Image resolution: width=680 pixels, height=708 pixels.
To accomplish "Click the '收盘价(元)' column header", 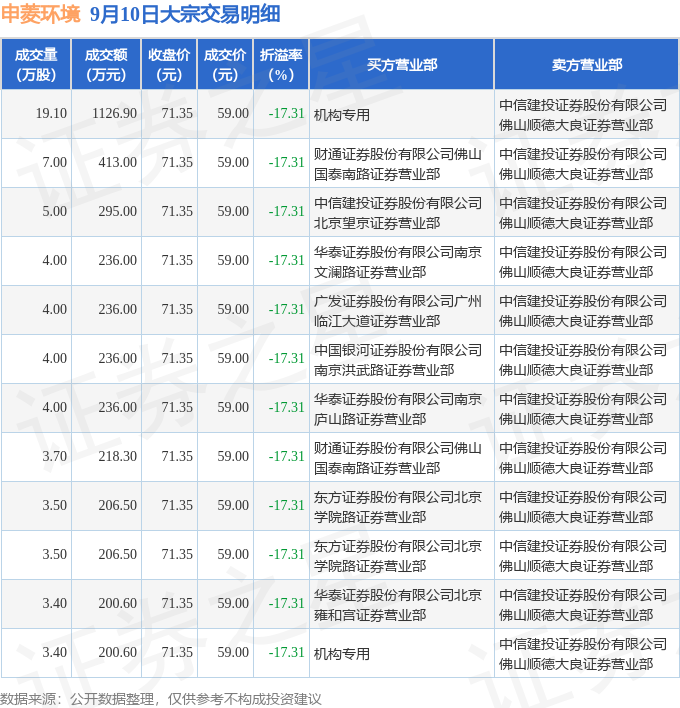I will point(169,65).
